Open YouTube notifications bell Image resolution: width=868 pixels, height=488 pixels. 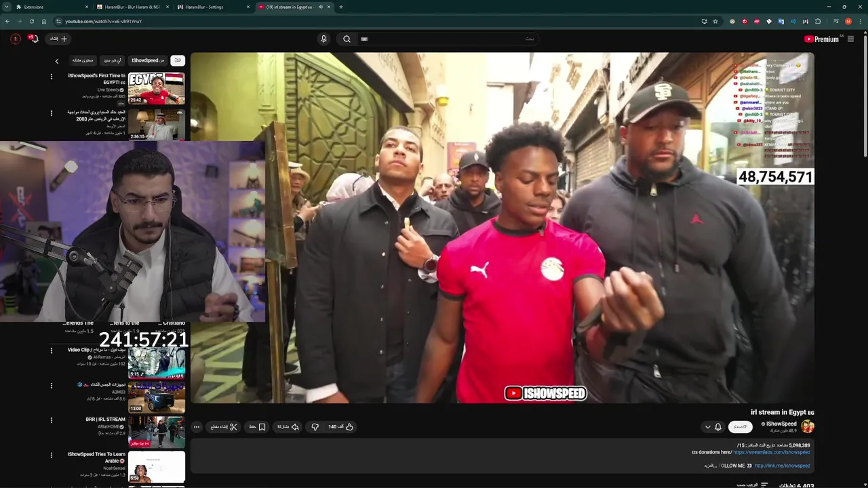pyautogui.click(x=33, y=39)
